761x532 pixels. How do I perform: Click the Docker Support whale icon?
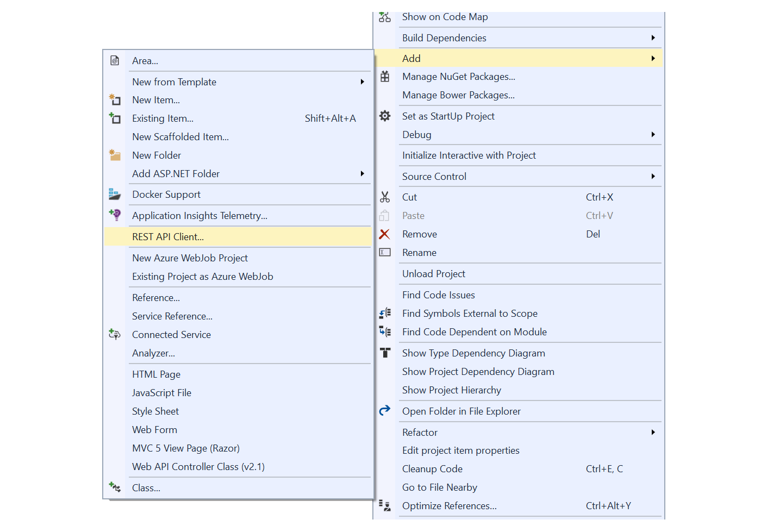[115, 194]
